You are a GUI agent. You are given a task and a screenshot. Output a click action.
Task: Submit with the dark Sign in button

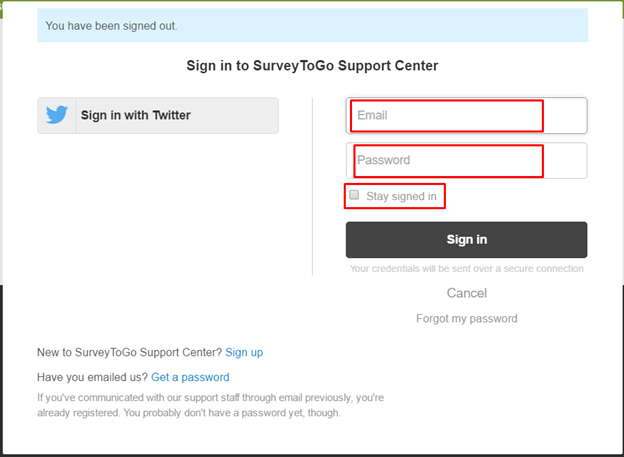(x=466, y=240)
